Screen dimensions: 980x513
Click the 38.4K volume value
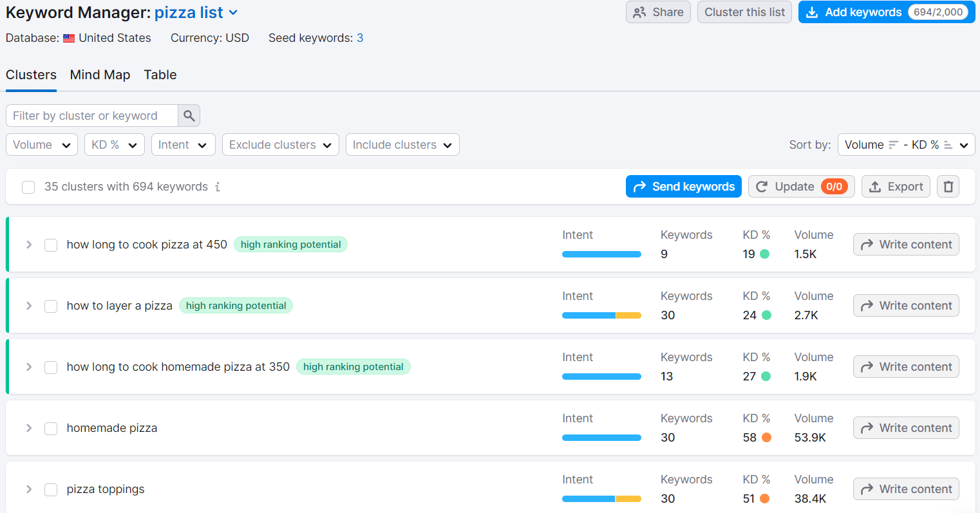click(x=810, y=499)
